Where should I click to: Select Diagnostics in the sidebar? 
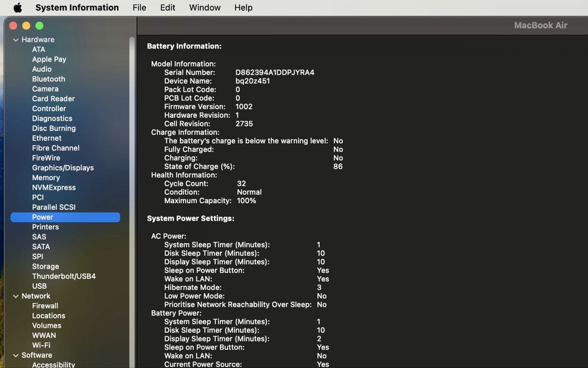pyautogui.click(x=52, y=118)
